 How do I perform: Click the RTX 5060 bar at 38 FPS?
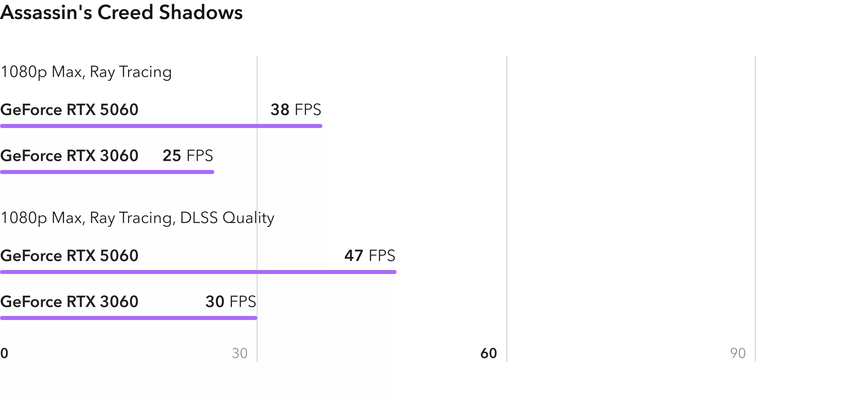[161, 126]
